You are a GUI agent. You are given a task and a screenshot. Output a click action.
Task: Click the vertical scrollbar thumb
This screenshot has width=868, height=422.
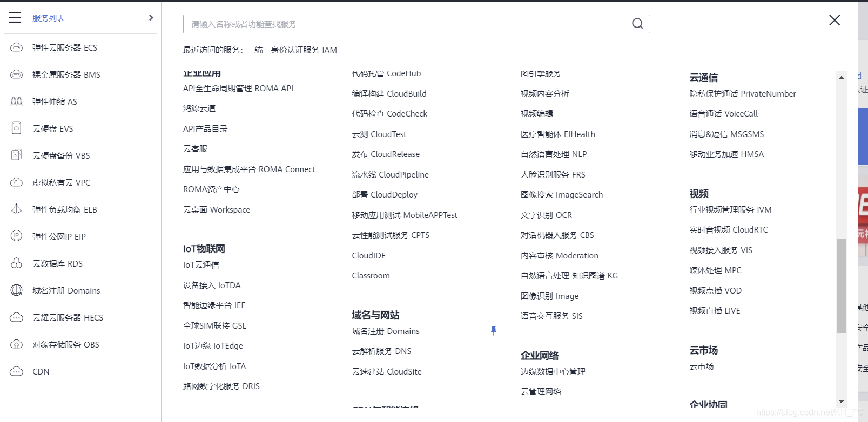[841, 285]
